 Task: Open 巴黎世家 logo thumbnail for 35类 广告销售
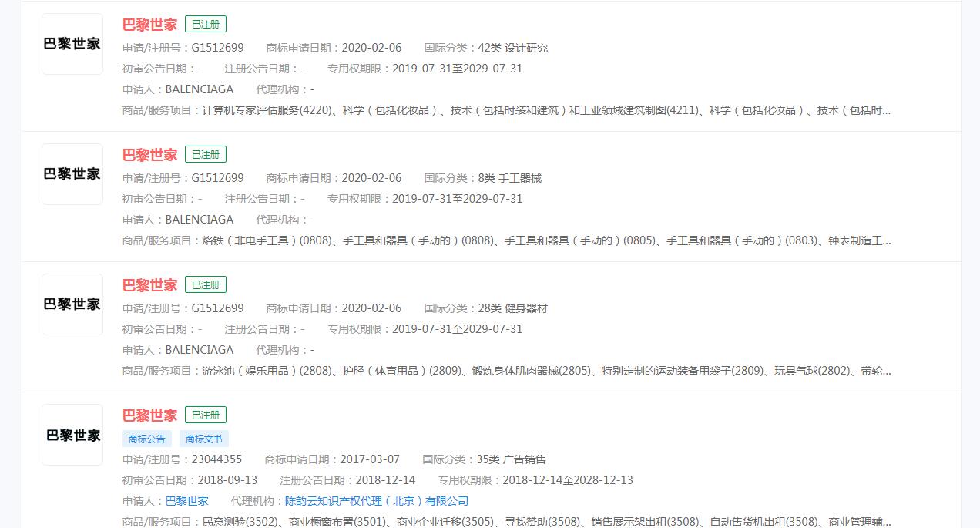72,435
